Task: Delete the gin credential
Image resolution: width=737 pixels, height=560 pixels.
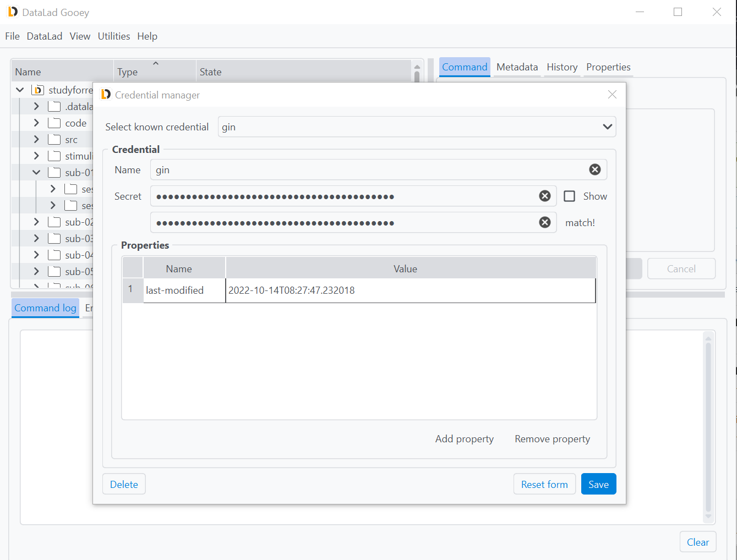Action: [124, 484]
